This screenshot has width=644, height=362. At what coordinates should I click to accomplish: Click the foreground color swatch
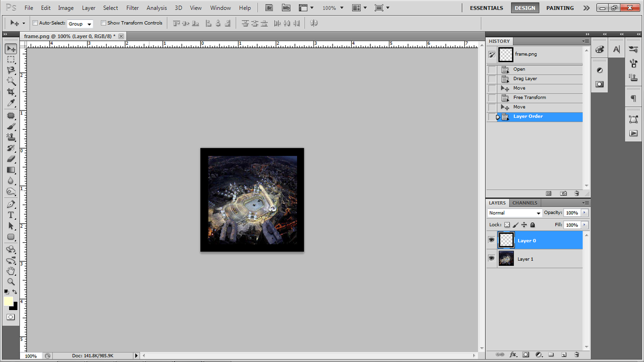coord(9,301)
